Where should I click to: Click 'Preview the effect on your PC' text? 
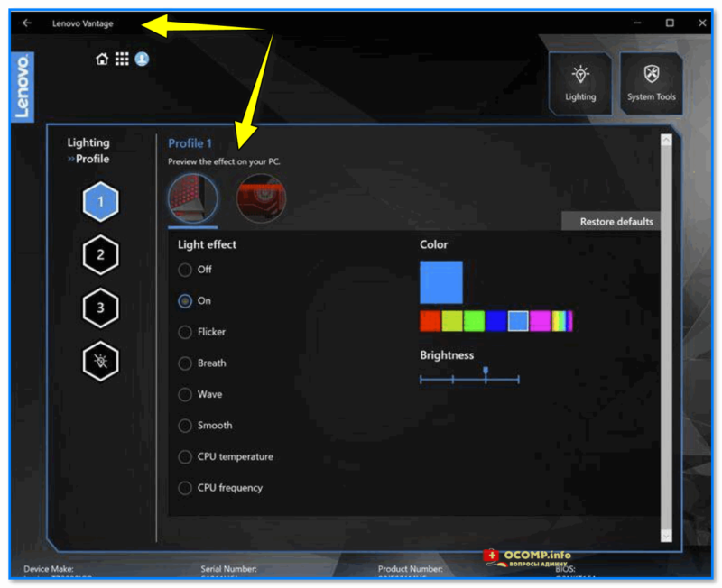pyautogui.click(x=224, y=161)
